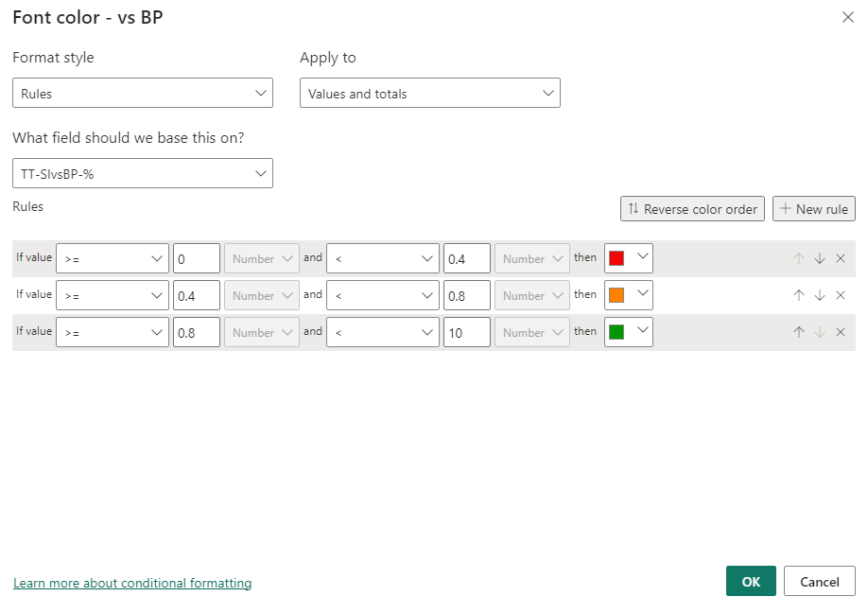Open the Apply to Values and totals dropdown
This screenshot has width=868, height=614.
[x=429, y=93]
